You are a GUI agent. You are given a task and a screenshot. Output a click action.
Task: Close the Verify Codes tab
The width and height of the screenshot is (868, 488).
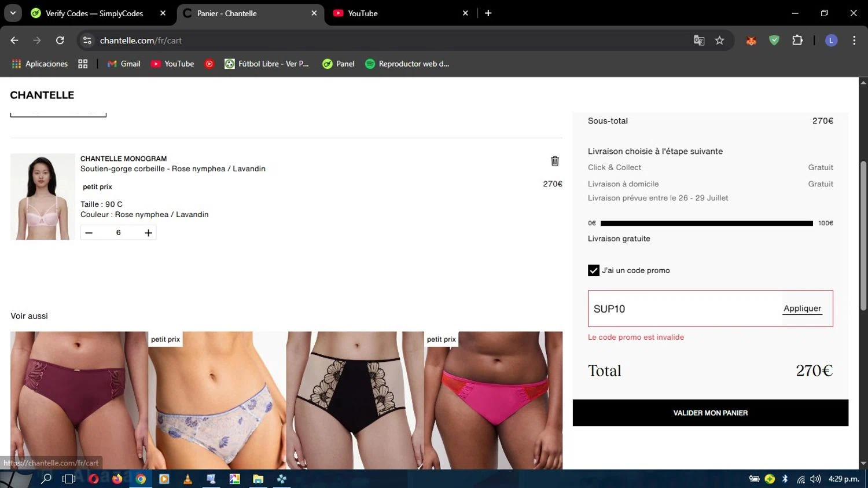click(163, 13)
